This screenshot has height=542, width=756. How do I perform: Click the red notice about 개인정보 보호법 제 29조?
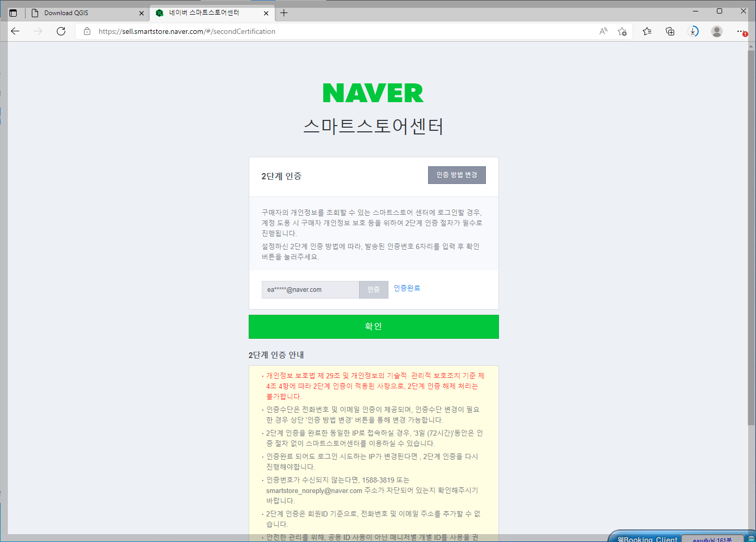[x=375, y=386]
